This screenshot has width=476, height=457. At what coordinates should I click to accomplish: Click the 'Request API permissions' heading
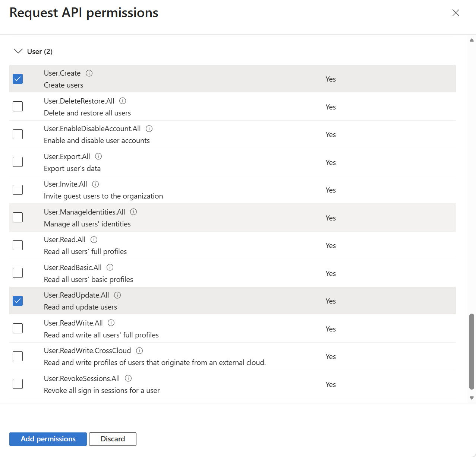click(x=84, y=13)
